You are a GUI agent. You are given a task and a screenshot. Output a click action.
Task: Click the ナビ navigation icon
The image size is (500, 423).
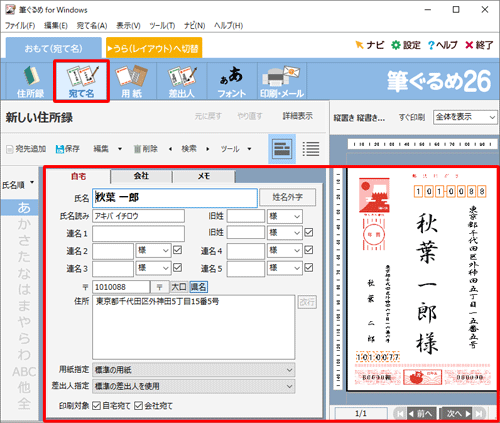pyautogui.click(x=370, y=45)
